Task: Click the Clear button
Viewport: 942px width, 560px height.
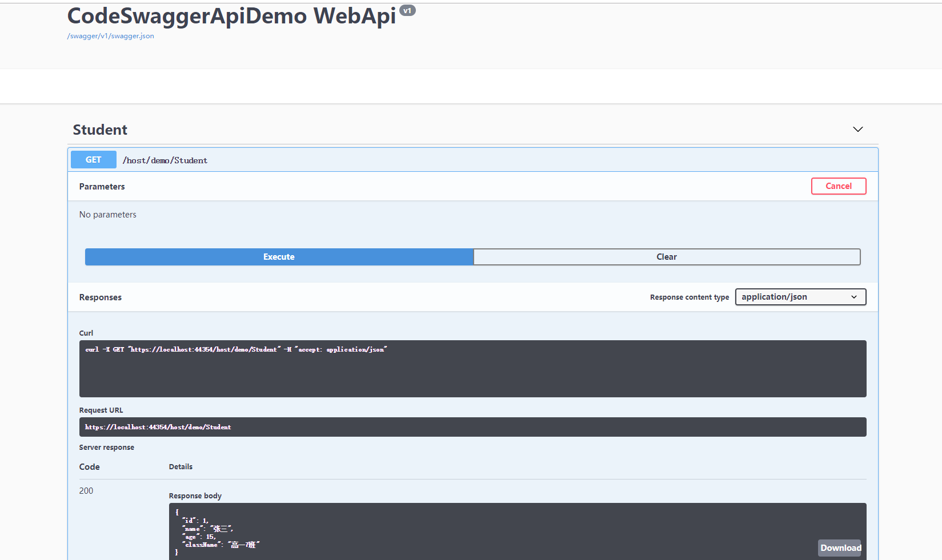Action: coord(666,256)
